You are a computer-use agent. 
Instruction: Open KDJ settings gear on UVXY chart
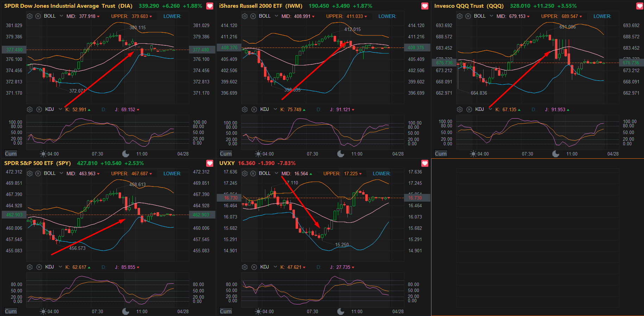pos(245,267)
